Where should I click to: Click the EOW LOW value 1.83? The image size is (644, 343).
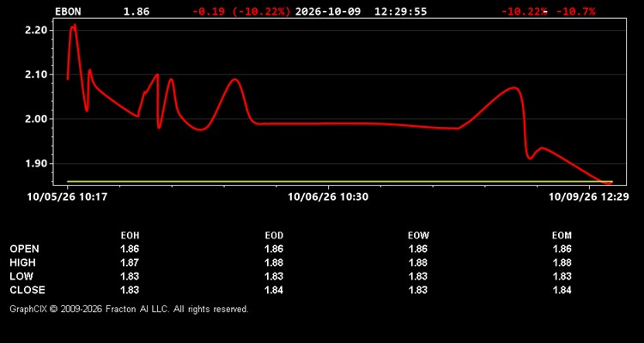418,276
